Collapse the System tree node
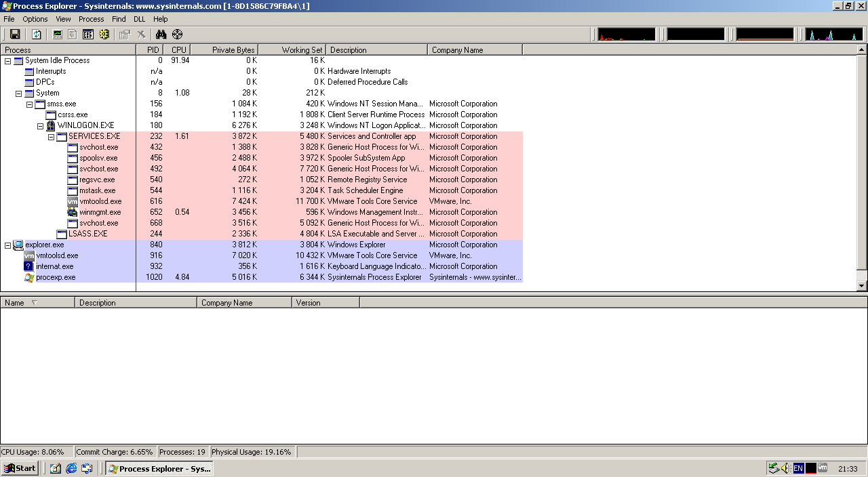This screenshot has width=868, height=477. point(19,93)
